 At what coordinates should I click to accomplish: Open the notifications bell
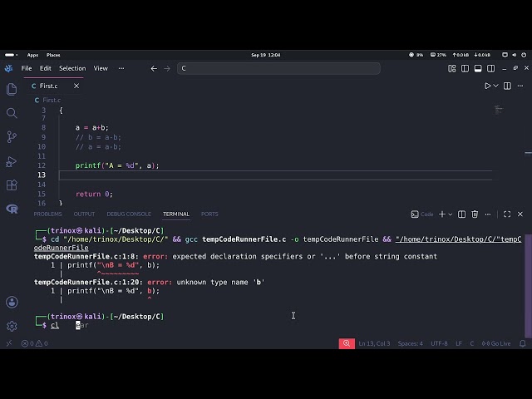(523, 343)
